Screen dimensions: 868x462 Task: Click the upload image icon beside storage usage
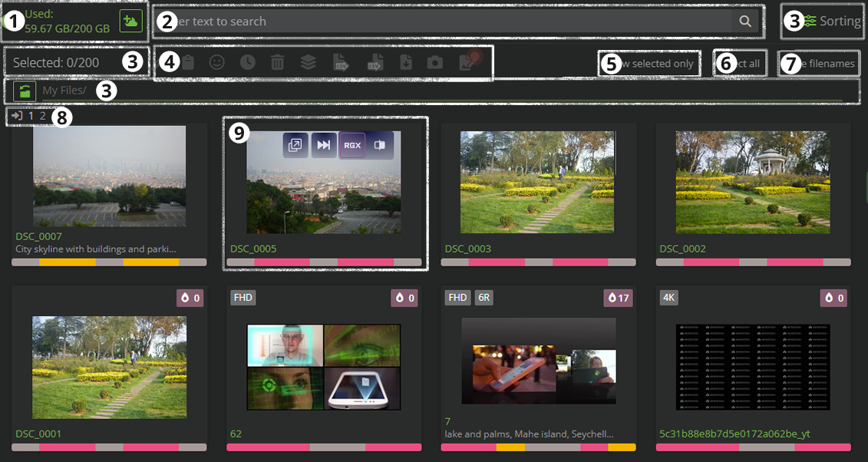pyautogui.click(x=130, y=22)
